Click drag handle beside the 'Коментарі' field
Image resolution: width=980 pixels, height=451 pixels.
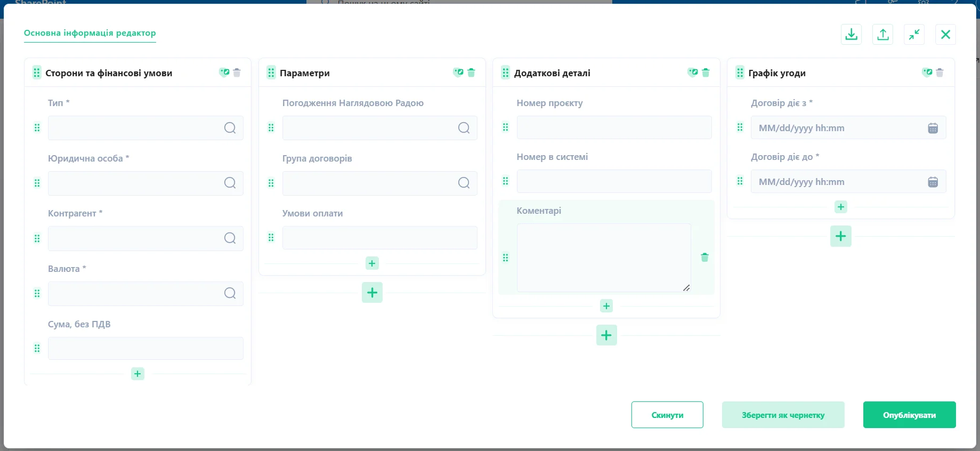tap(506, 257)
